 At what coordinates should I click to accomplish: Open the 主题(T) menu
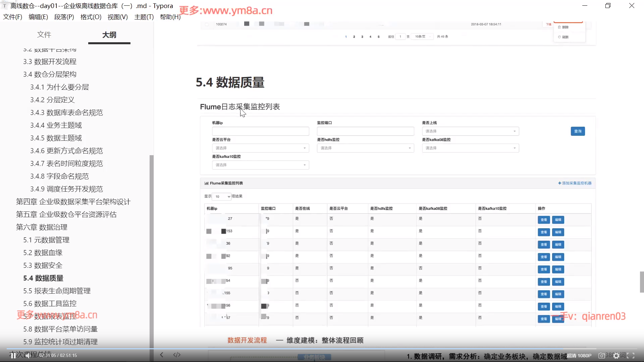click(x=144, y=17)
